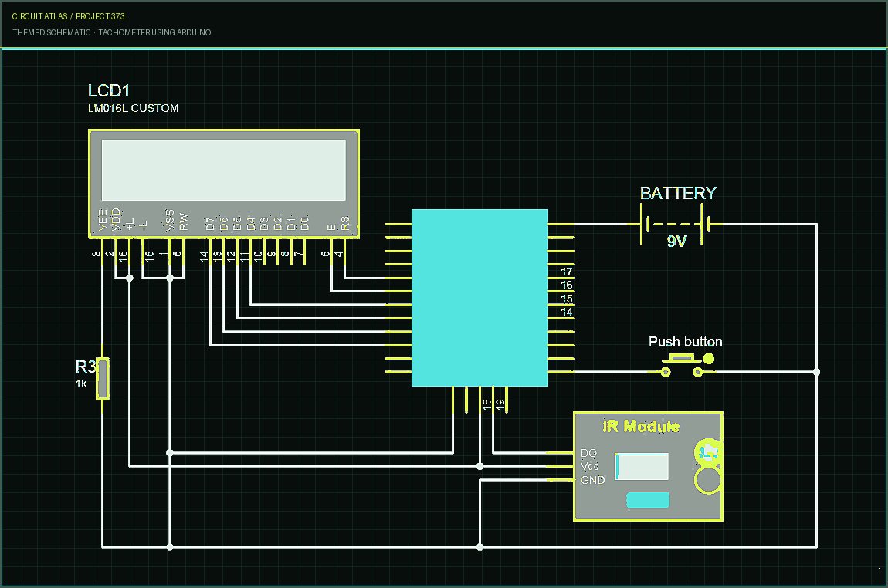This screenshot has width=888, height=588.
Task: Click the Vcc pin label on IR Module
Action: tap(589, 466)
